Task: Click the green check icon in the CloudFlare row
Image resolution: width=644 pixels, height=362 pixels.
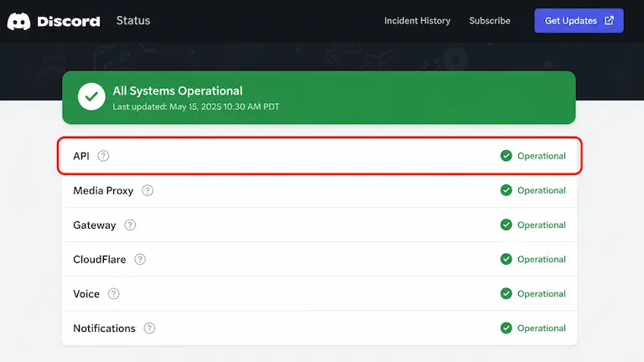Action: click(x=506, y=260)
